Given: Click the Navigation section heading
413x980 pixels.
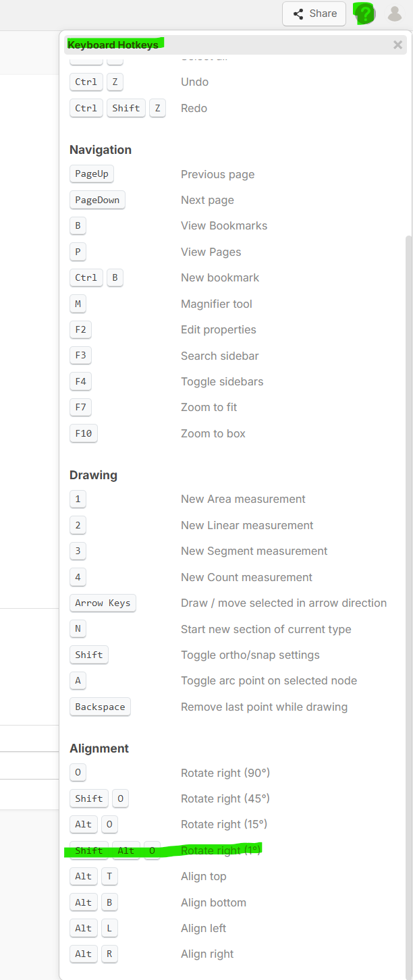Looking at the screenshot, I should tap(101, 150).
